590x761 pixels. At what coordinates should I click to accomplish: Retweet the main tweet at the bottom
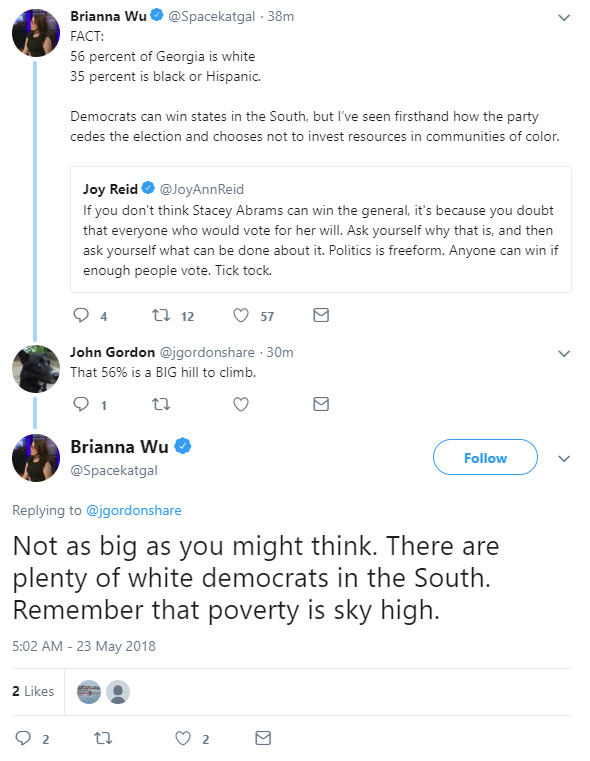[103, 738]
